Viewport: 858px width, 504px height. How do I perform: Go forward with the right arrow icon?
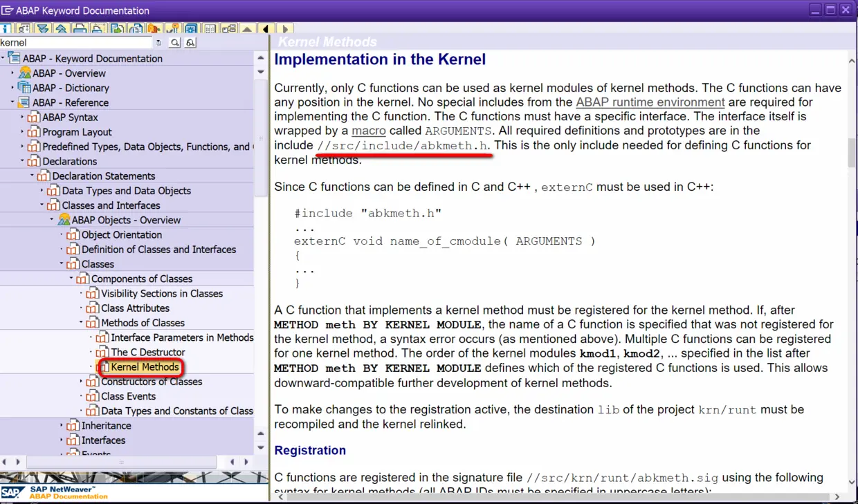click(x=284, y=29)
